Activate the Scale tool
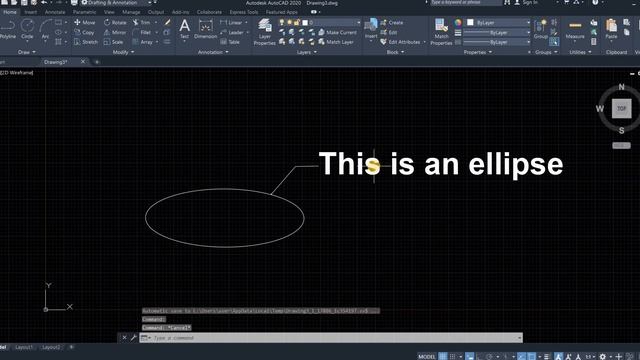Viewport: 640px width, 360px height. coord(113,42)
